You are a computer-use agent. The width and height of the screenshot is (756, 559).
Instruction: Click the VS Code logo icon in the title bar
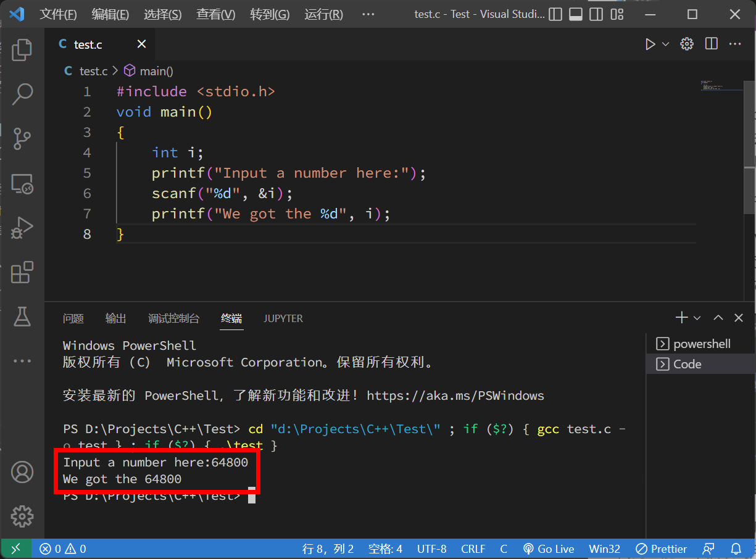point(17,14)
